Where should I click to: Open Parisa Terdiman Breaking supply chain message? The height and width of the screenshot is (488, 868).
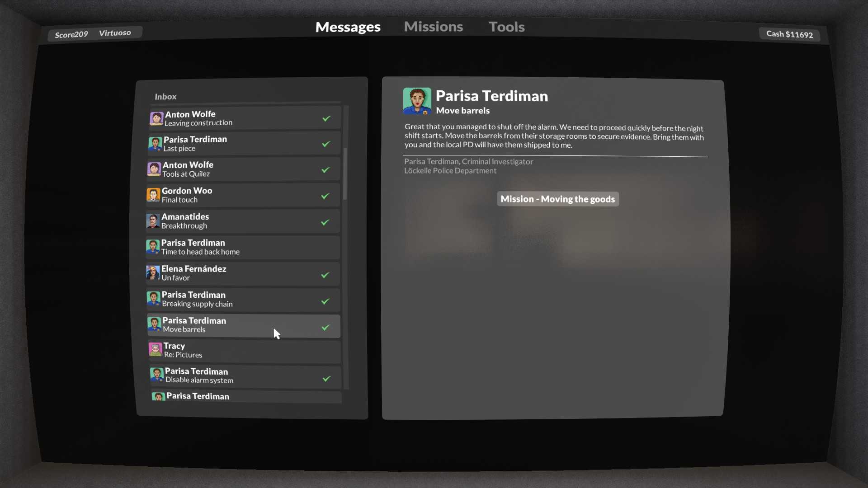coord(244,300)
